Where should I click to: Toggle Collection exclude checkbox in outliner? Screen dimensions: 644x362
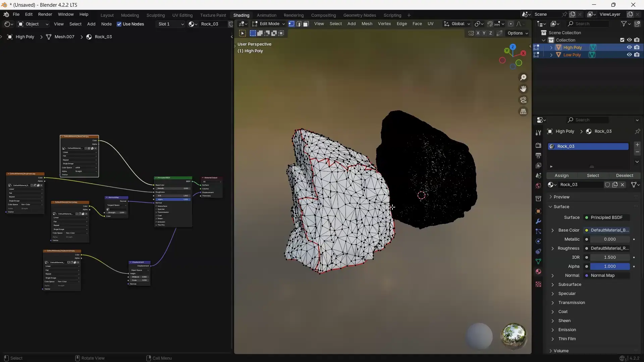click(x=622, y=40)
